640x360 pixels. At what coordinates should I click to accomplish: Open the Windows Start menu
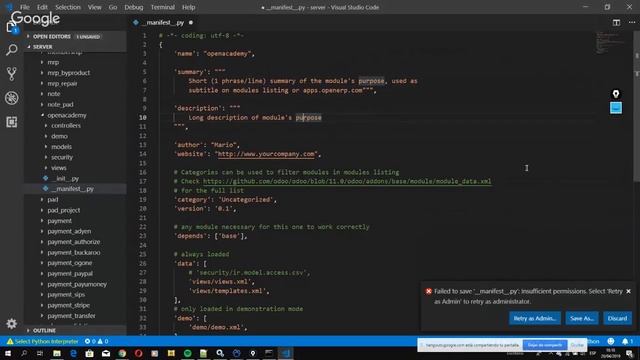[x=8, y=353]
